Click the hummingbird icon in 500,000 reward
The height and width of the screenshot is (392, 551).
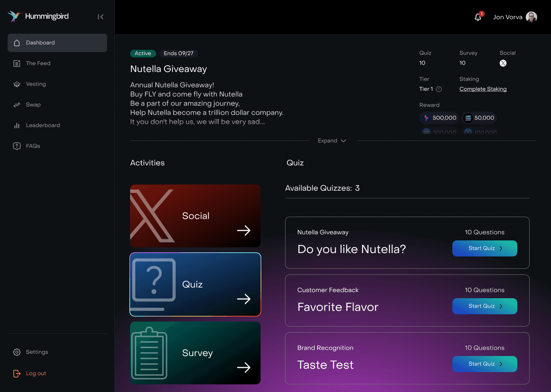click(426, 118)
